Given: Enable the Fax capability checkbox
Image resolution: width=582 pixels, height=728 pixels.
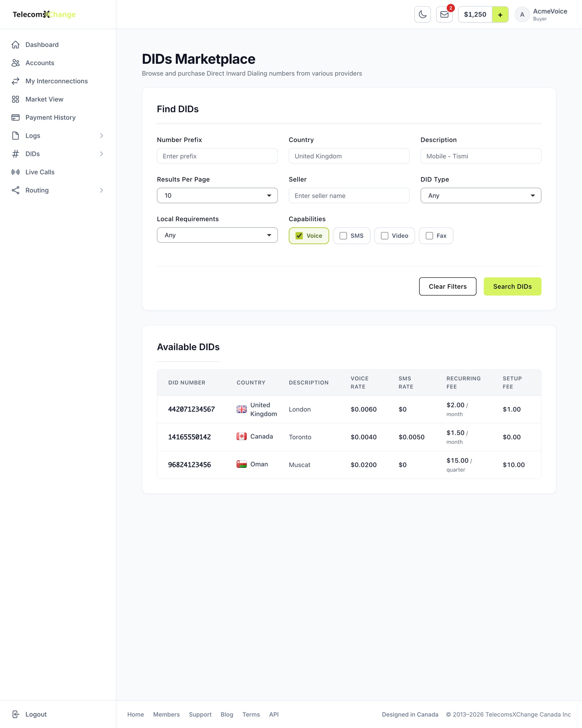Looking at the screenshot, I should (x=429, y=236).
